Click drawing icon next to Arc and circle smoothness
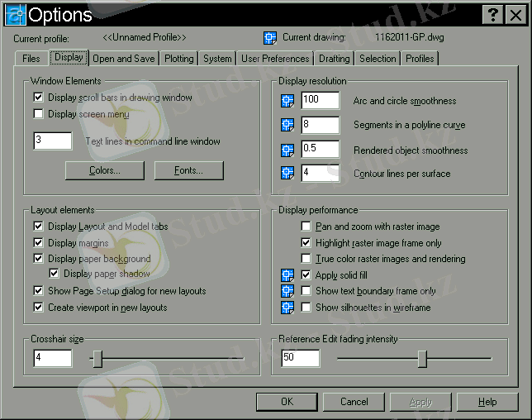The image size is (532, 420). 287,101
